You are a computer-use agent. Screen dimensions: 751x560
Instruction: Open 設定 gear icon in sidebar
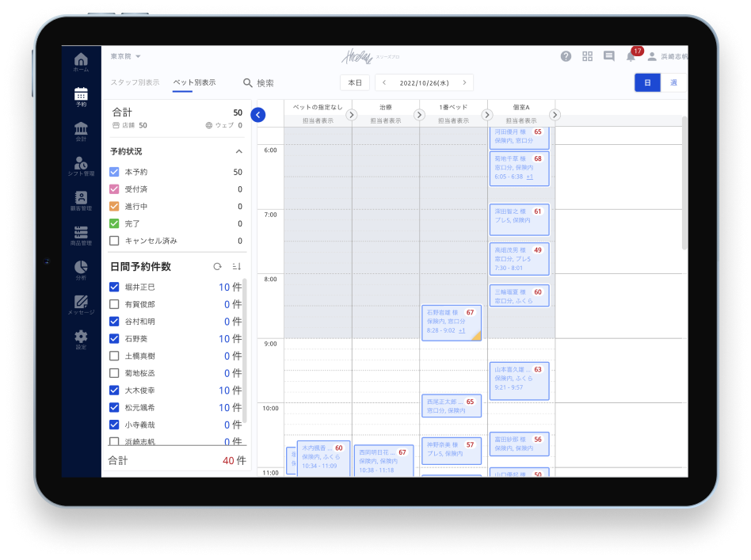(x=81, y=339)
